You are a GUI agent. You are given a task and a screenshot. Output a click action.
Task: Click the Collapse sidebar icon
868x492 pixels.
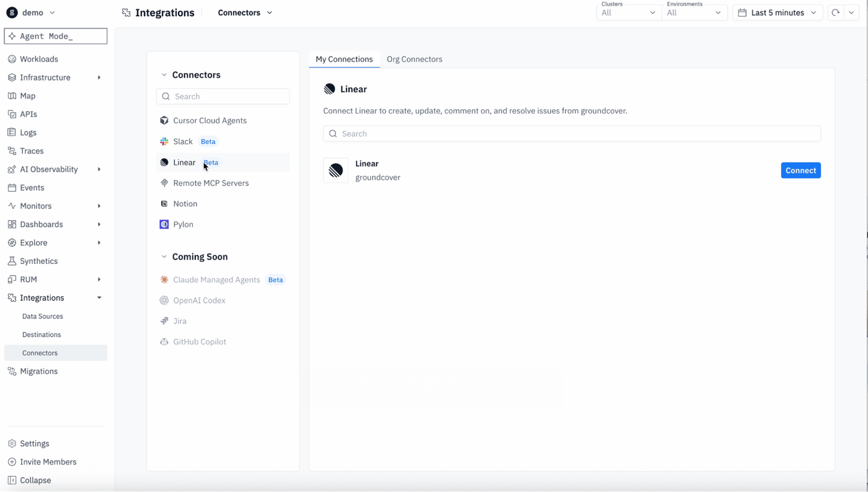click(12, 480)
